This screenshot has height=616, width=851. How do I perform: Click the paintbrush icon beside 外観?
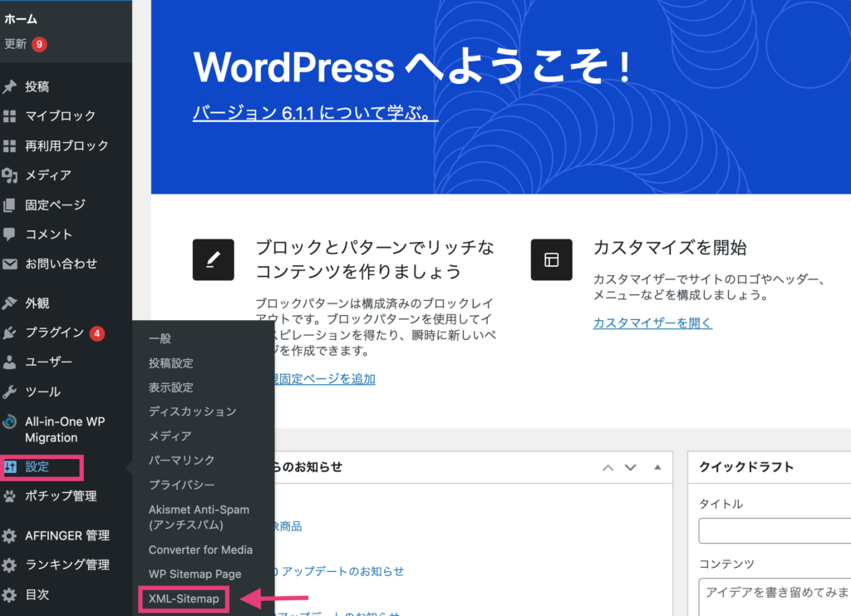[x=9, y=303]
